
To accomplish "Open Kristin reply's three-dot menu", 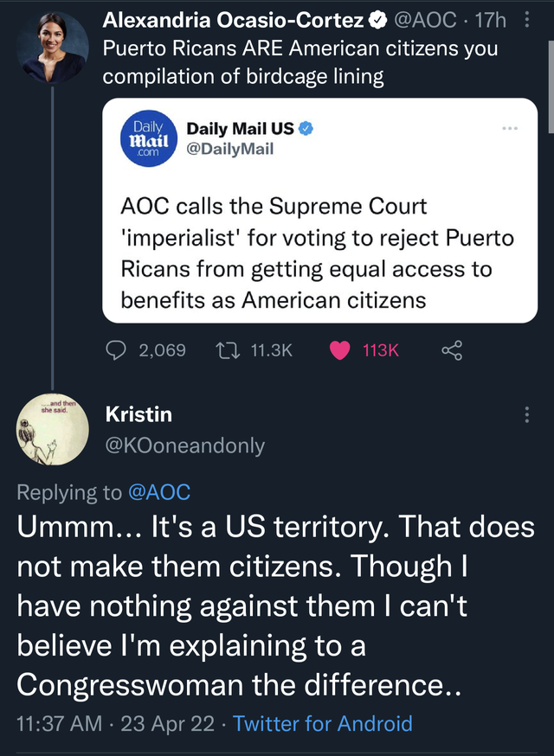I will (x=526, y=415).
